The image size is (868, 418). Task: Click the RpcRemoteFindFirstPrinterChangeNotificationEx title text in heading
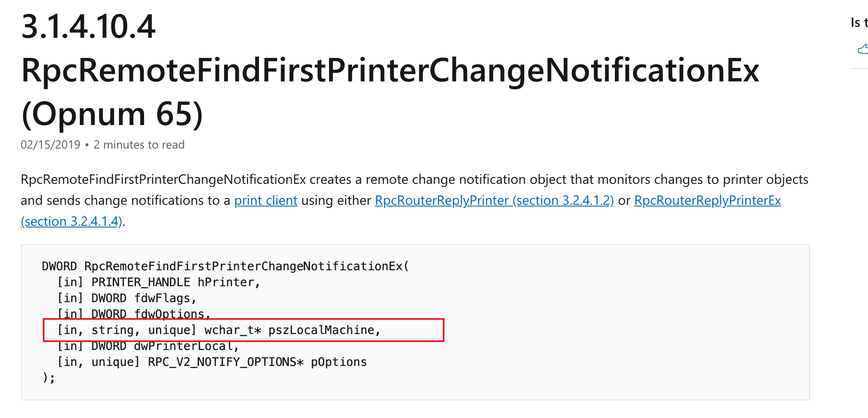point(390,71)
